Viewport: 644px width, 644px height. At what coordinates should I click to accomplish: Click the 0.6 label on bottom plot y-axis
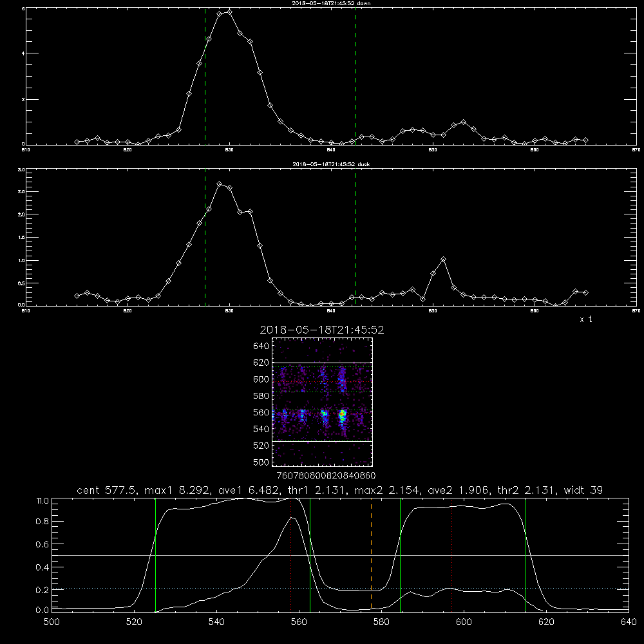[43, 544]
